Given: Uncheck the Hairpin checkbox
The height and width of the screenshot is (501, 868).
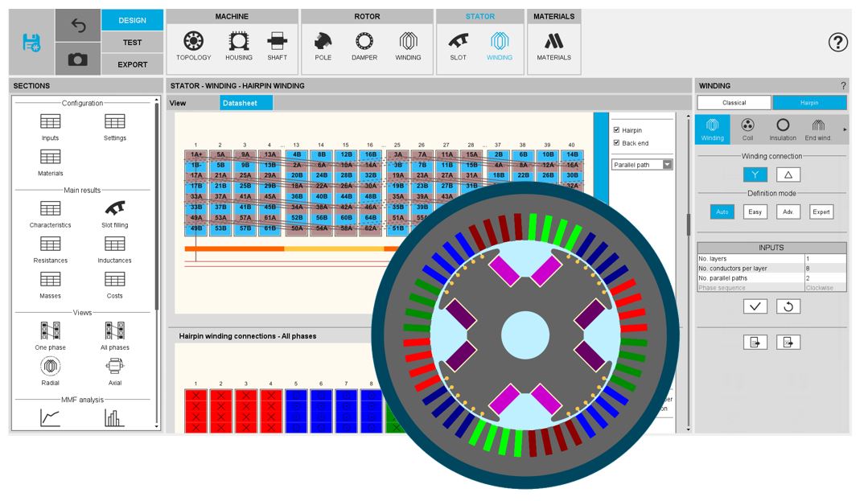Looking at the screenshot, I should point(616,130).
